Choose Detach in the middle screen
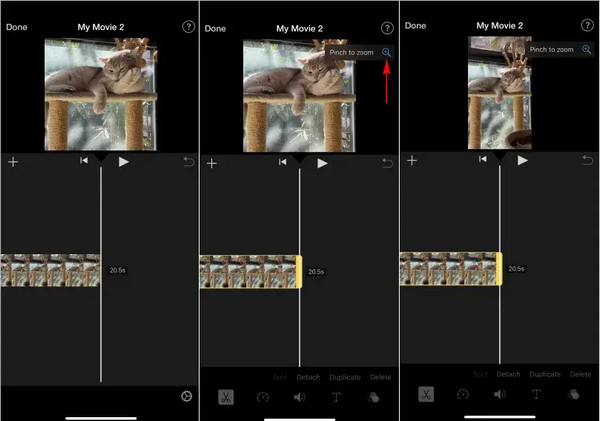 [308, 377]
